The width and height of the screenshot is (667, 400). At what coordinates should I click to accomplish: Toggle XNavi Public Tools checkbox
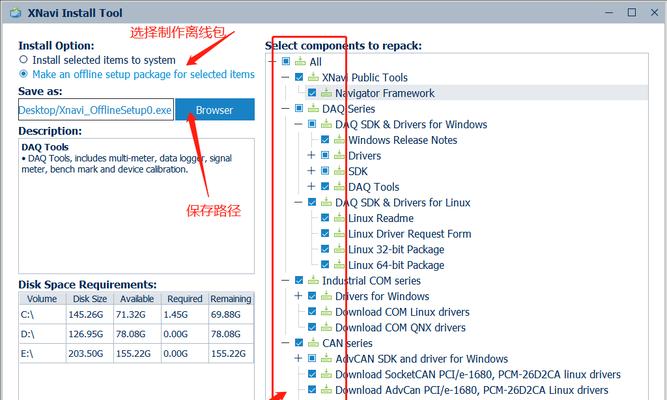tap(299, 77)
